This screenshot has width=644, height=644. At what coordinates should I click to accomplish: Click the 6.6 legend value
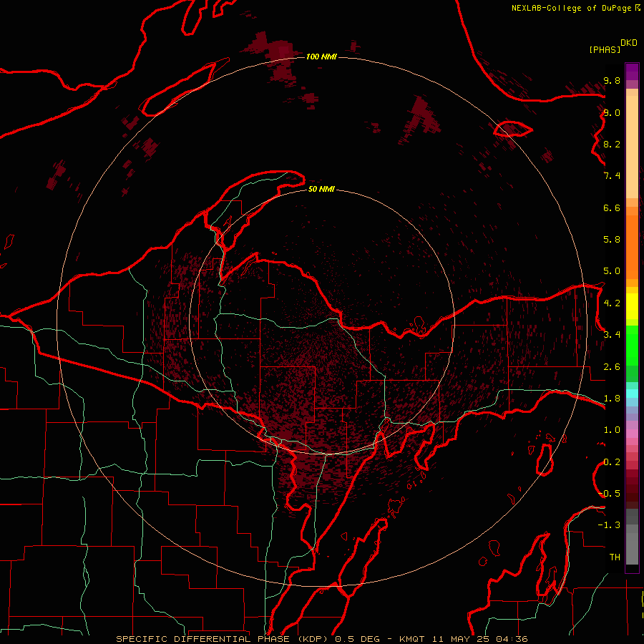pyautogui.click(x=612, y=208)
